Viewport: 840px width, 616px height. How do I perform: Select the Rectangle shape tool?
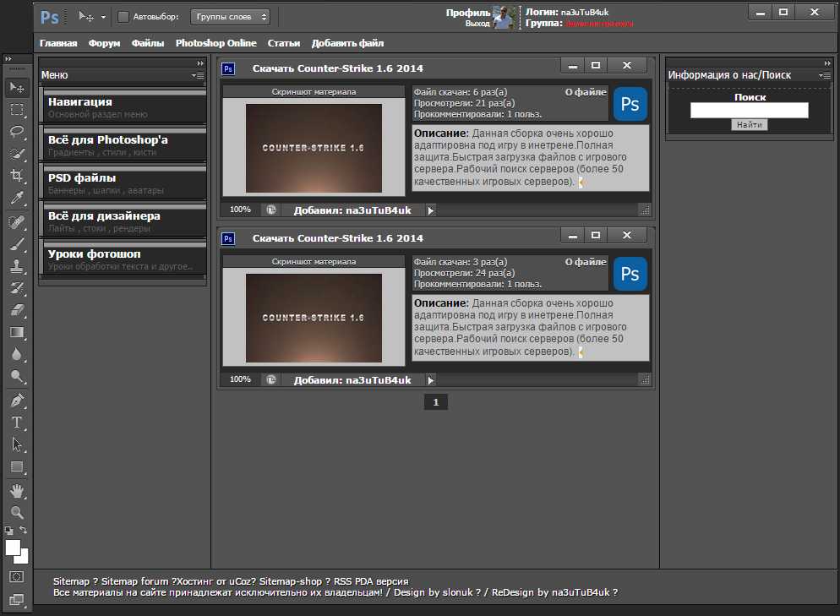(17, 466)
